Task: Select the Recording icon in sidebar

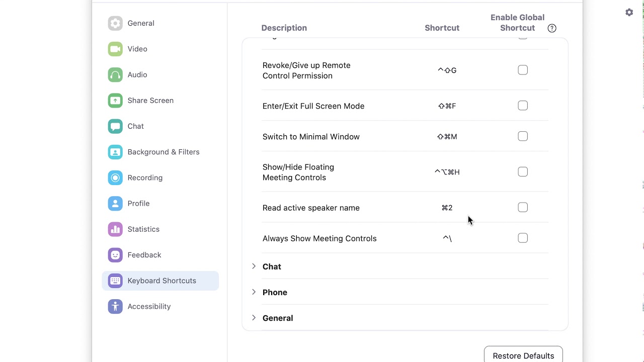Action: pos(115,177)
